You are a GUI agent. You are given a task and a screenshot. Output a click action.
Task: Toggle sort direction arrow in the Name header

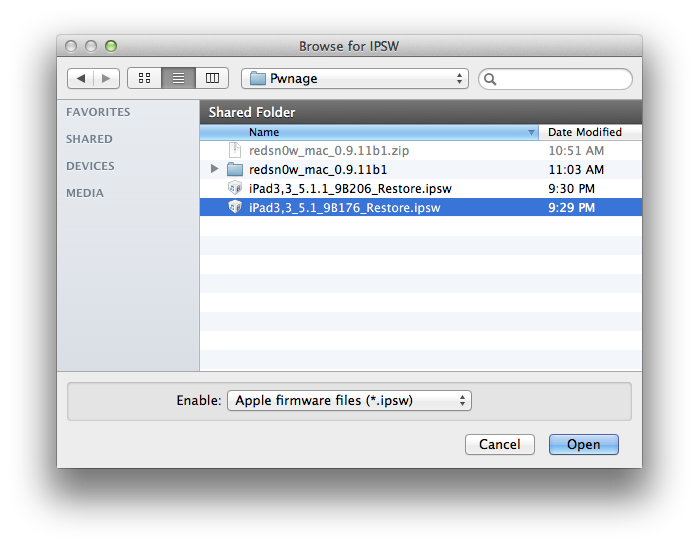[x=531, y=132]
